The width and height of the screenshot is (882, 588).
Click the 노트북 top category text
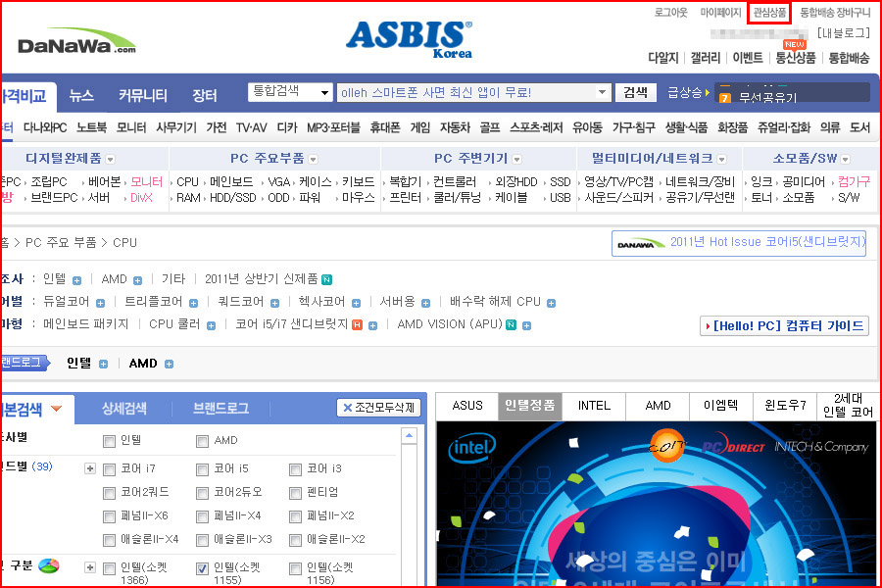(91, 127)
